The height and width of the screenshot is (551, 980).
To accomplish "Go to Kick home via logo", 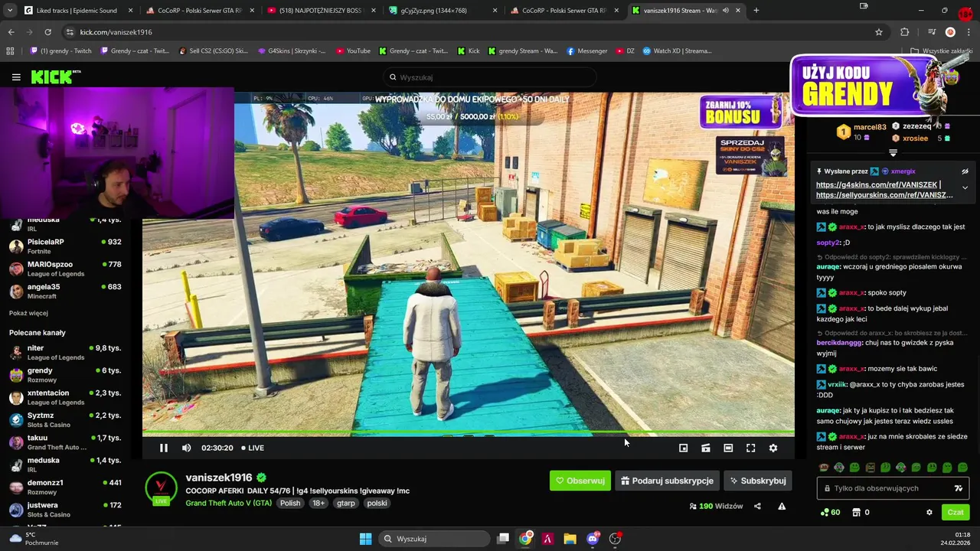I will coord(56,77).
